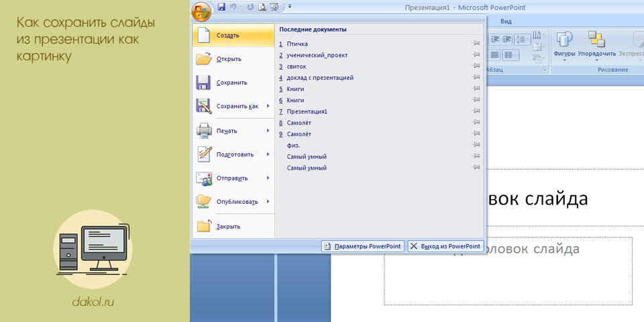Start slideshow from Quick Access toolbar
644x322 pixels.
[275, 7]
